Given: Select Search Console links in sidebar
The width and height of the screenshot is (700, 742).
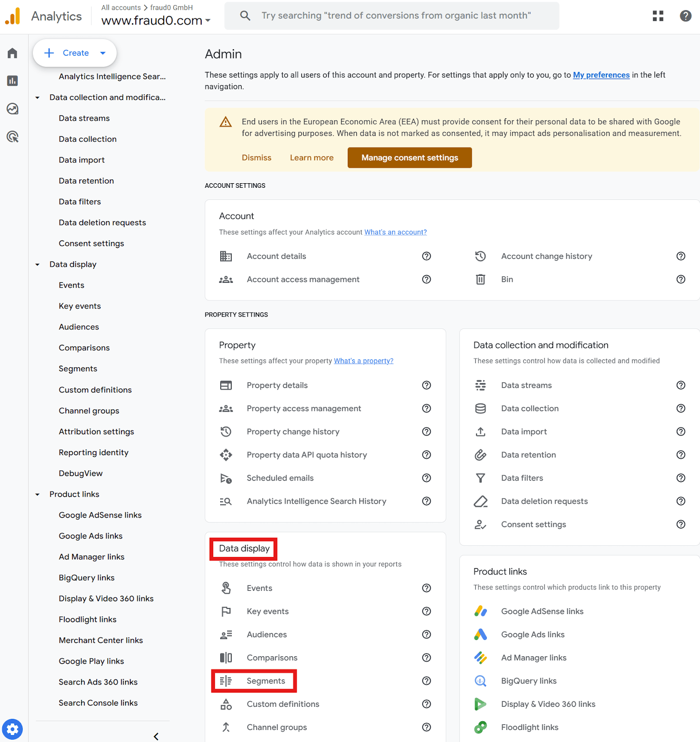Looking at the screenshot, I should click(x=98, y=703).
